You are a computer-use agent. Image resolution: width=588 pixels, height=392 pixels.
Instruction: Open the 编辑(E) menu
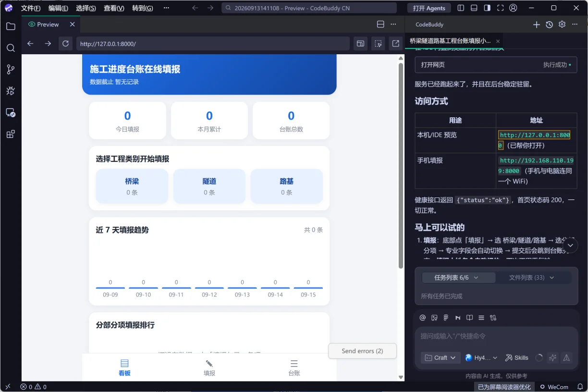58,8
